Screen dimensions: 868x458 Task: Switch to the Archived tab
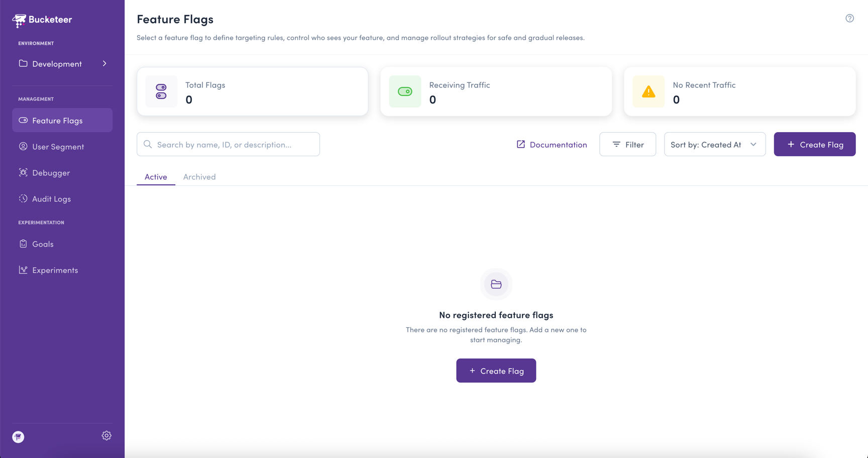[x=199, y=177]
